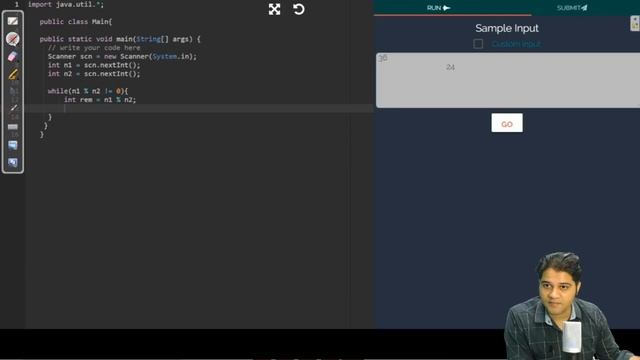
Task: Click the reset code circular arrow icon
Action: pos(299,9)
